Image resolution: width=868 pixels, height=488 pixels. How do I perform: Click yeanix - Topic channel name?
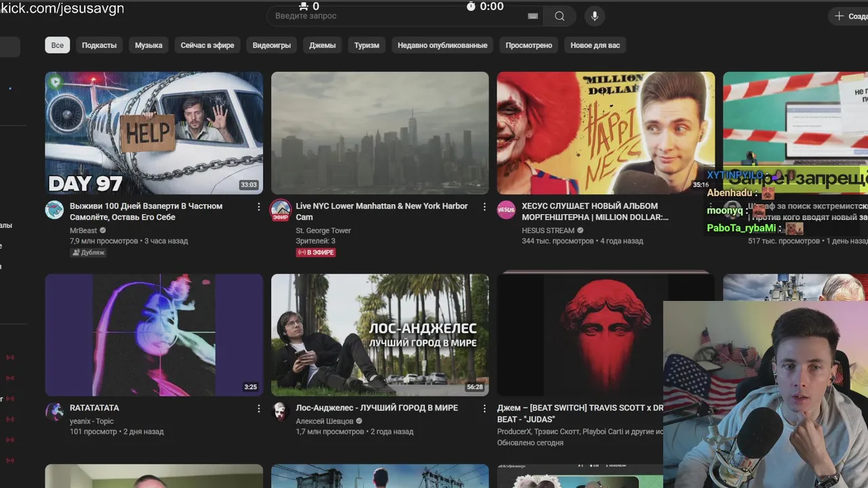click(92, 421)
